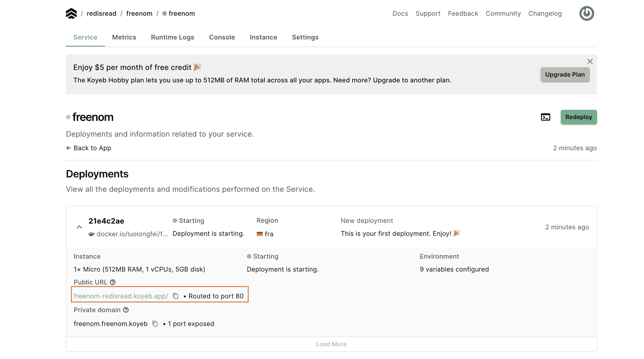Open the Feedback link

tap(463, 14)
